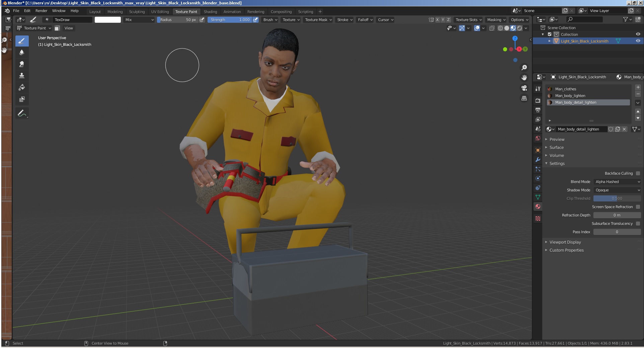
Task: Open the Masking dropdown
Action: click(x=496, y=20)
